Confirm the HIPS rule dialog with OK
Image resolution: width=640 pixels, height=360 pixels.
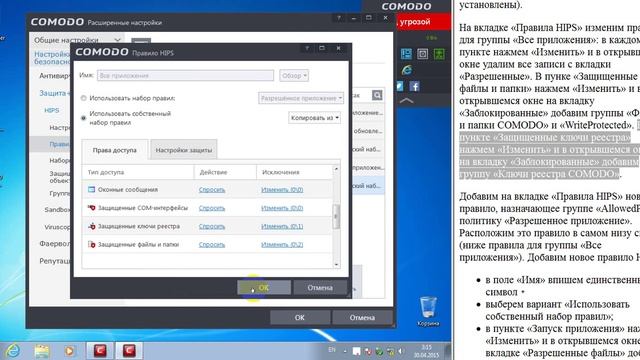(264, 287)
